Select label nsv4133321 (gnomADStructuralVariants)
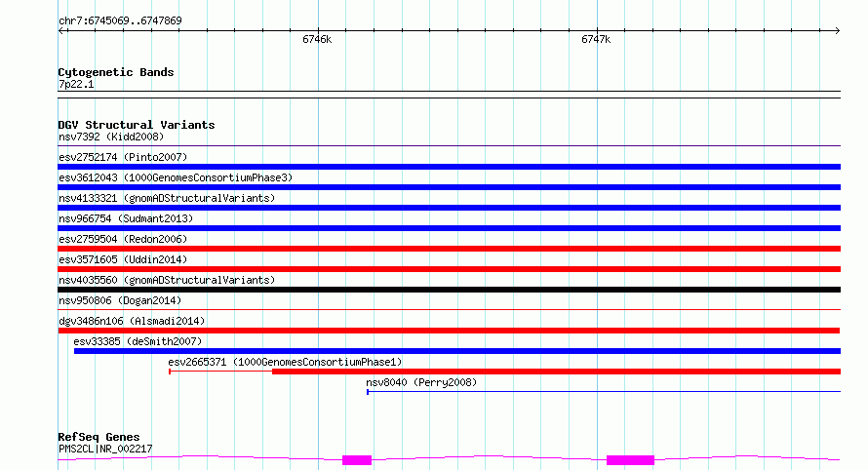868x470 pixels. pos(167,198)
